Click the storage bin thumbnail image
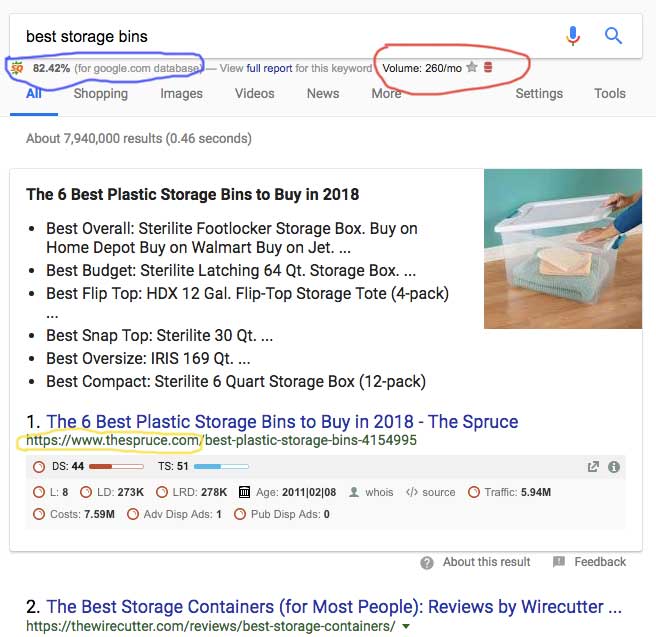The width and height of the screenshot is (656, 637). coord(563,249)
